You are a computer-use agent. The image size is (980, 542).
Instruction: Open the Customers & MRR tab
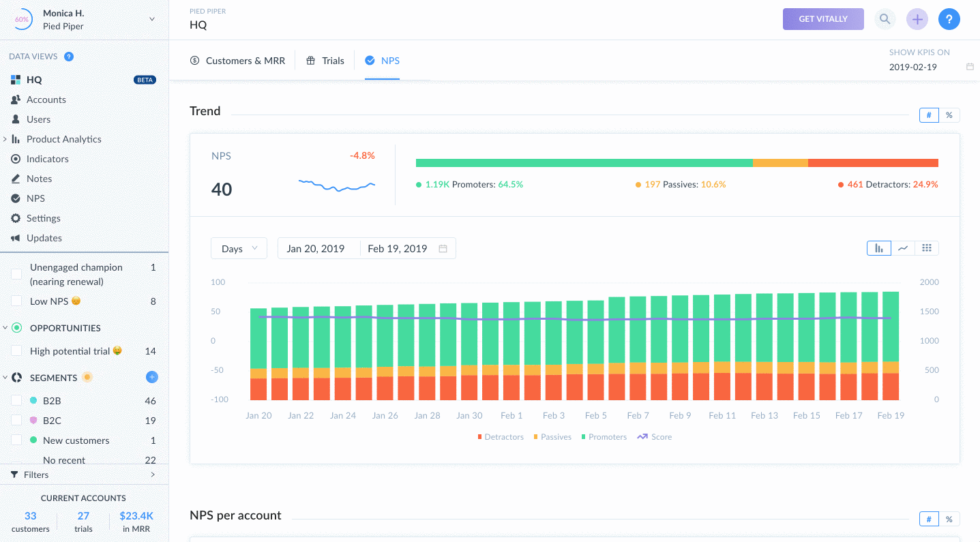point(237,61)
